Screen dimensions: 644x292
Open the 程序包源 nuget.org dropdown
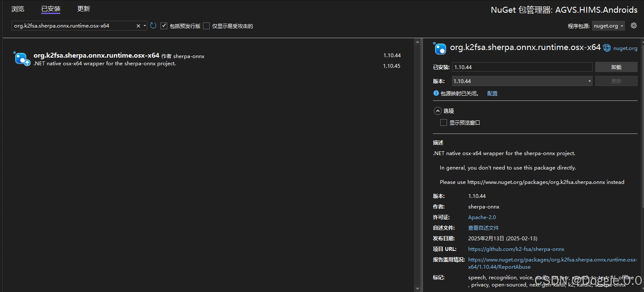click(608, 26)
